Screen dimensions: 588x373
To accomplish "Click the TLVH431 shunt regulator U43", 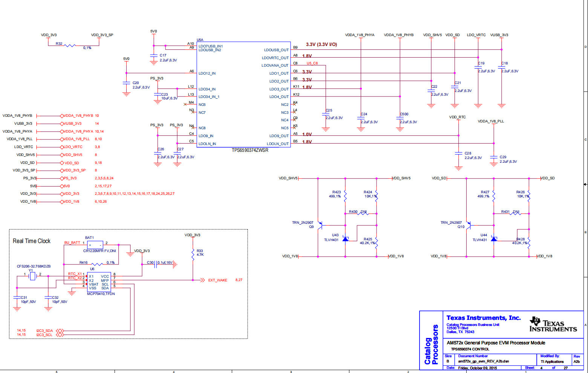I will (345, 239).
